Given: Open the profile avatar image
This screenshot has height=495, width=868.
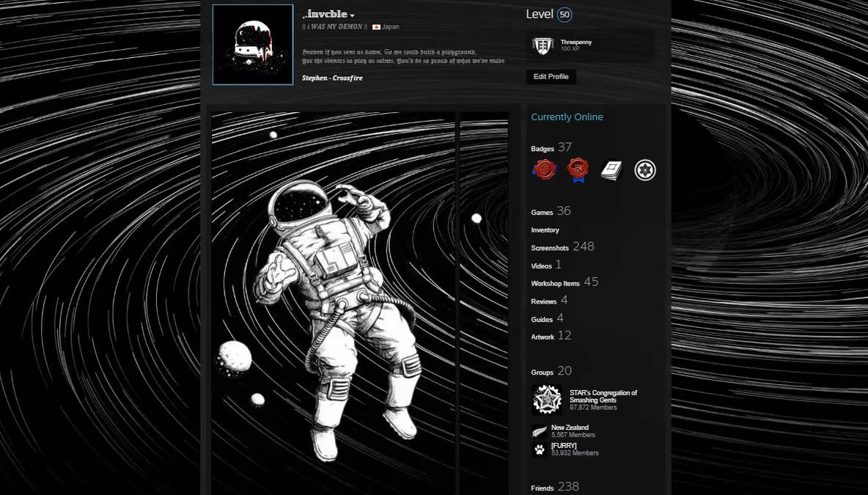Looking at the screenshot, I should (253, 45).
